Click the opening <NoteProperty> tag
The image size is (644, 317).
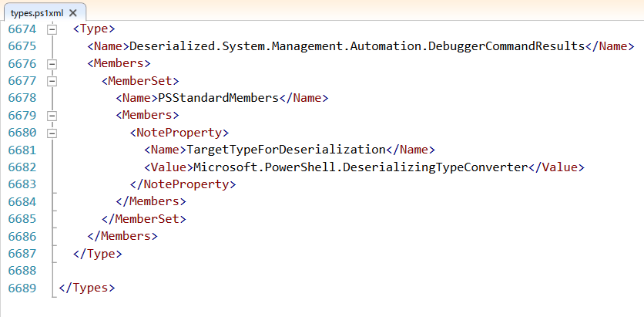coord(179,133)
